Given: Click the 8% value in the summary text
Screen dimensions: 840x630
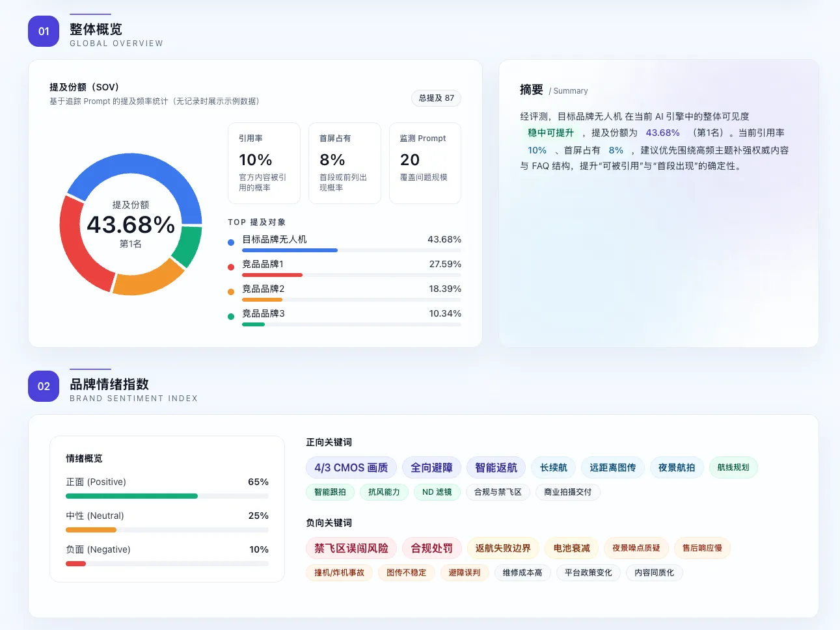Looking at the screenshot, I should (x=616, y=150).
